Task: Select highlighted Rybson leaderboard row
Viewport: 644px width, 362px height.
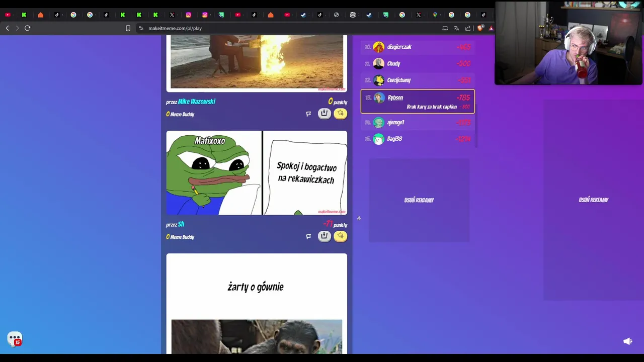Action: (418, 102)
